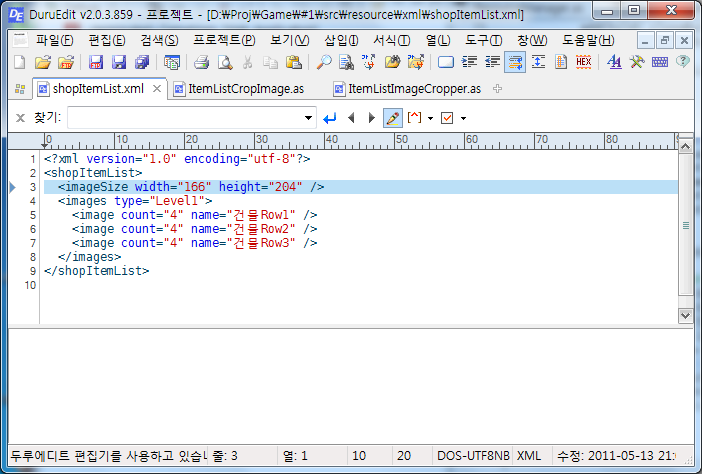Click the 찾기 search input field
The image size is (702, 474).
tap(185, 118)
